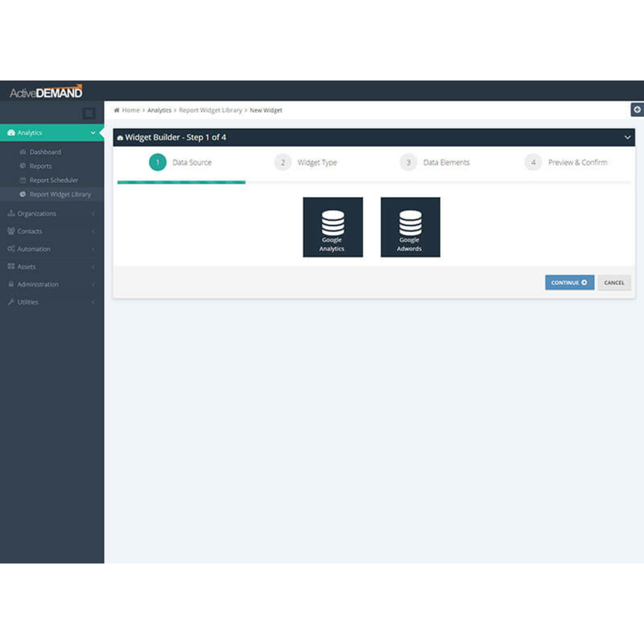Screen dimensions: 644x644
Task: Click the Administration lock icon
Action: click(11, 284)
